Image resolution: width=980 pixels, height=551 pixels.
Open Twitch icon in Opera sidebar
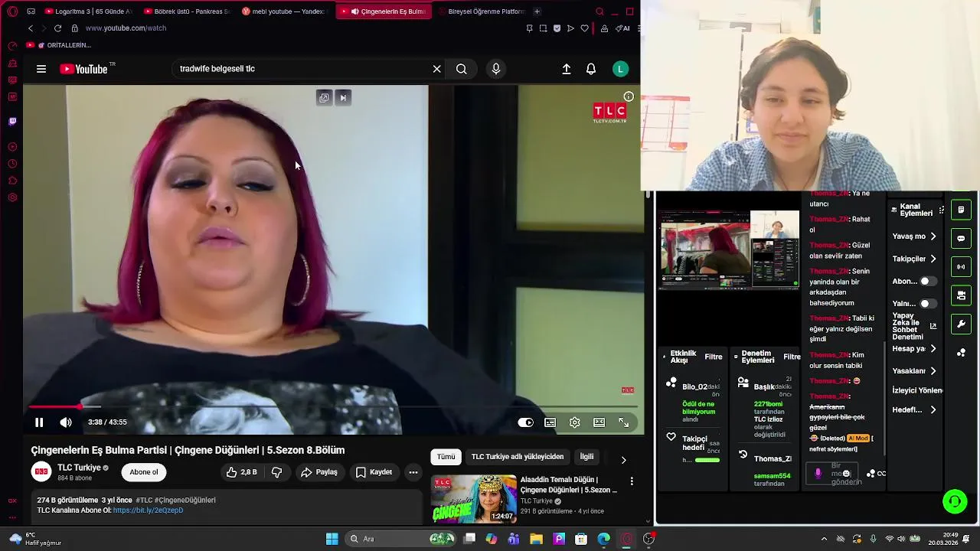[12, 122]
